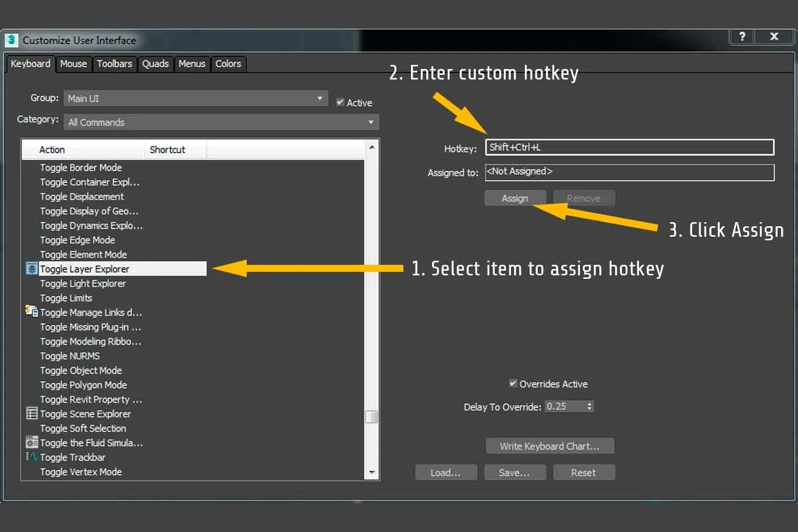Switch to the Colors tab
Screen dimensions: 798x532
[x=228, y=64]
